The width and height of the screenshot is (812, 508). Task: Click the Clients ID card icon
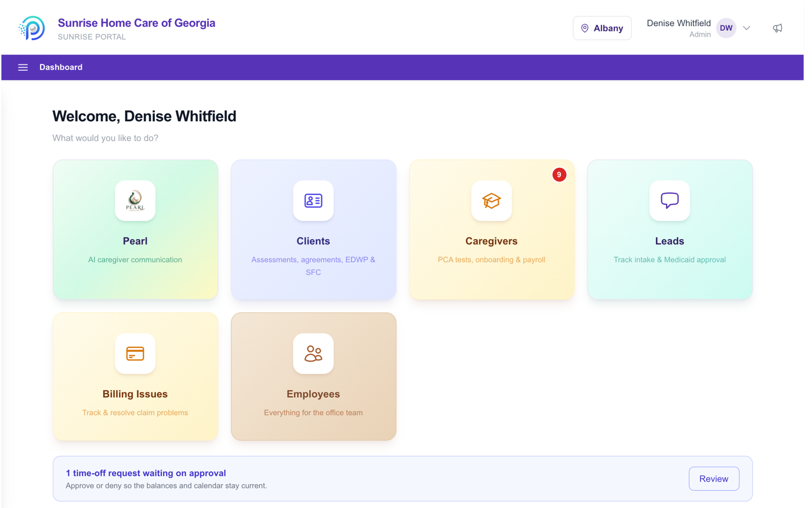coord(313,201)
